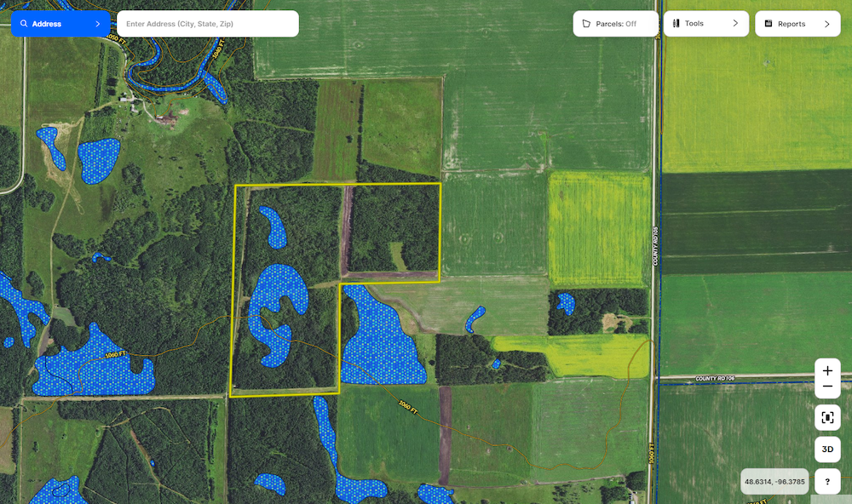Click the Tools ruler-pencil icon
852x504 pixels.
(x=676, y=24)
